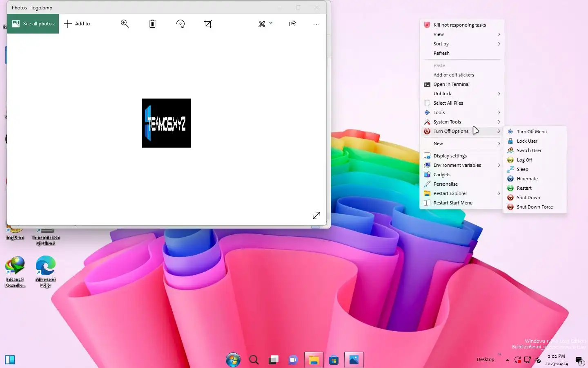Image resolution: width=588 pixels, height=368 pixels.
Task: Click the Hibernate icon
Action: [x=510, y=179]
